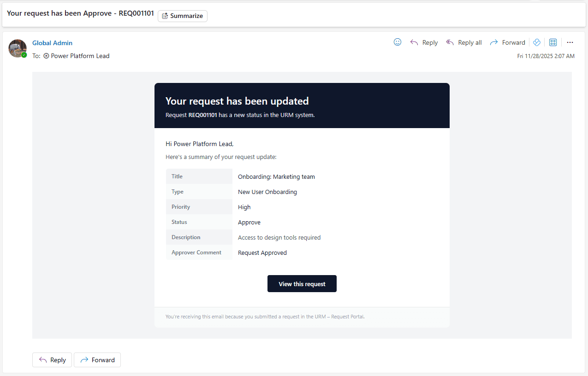Viewport: 588px width, 376px height.
Task: Click the email timestamp Fri 11/28/2025
Action: point(546,56)
